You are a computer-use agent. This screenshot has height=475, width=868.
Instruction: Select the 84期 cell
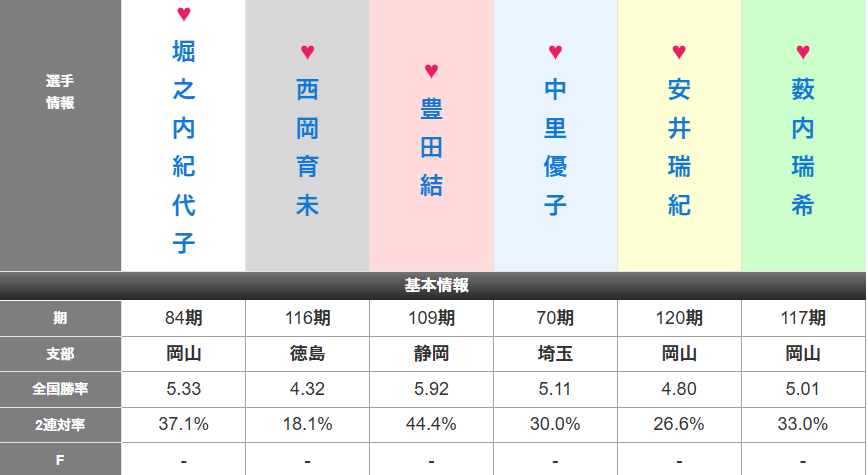(x=184, y=318)
